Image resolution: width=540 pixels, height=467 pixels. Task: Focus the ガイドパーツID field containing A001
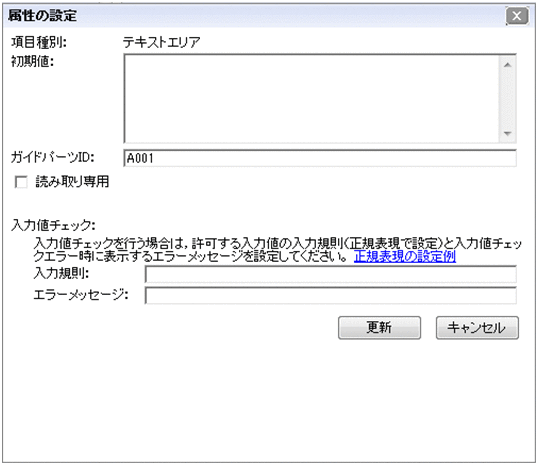coord(320,158)
